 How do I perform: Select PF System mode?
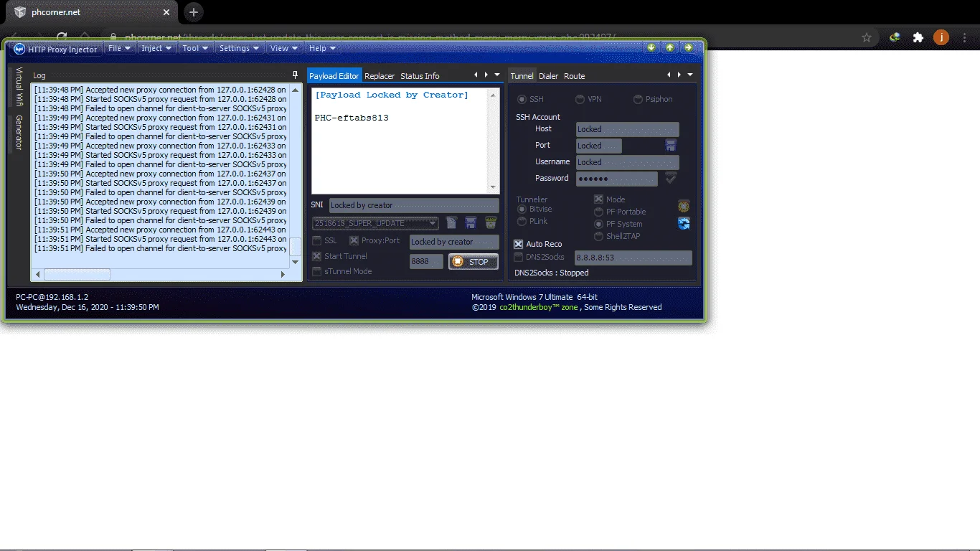point(599,225)
